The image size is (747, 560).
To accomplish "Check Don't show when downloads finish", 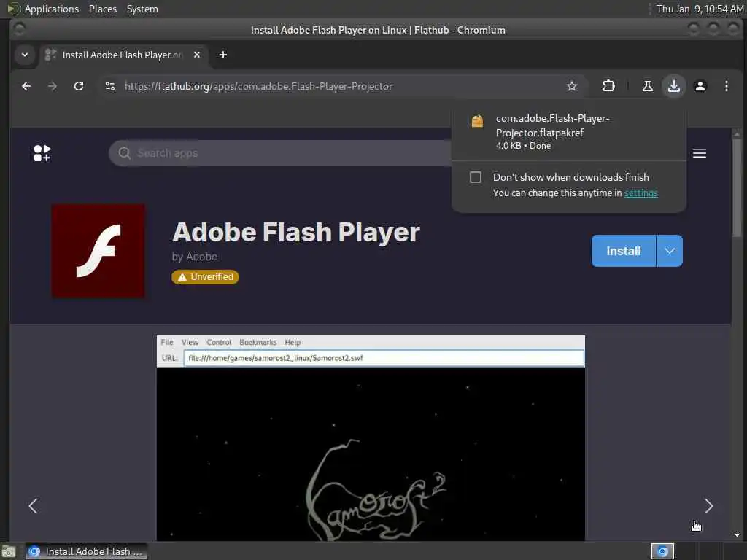I will click(475, 177).
